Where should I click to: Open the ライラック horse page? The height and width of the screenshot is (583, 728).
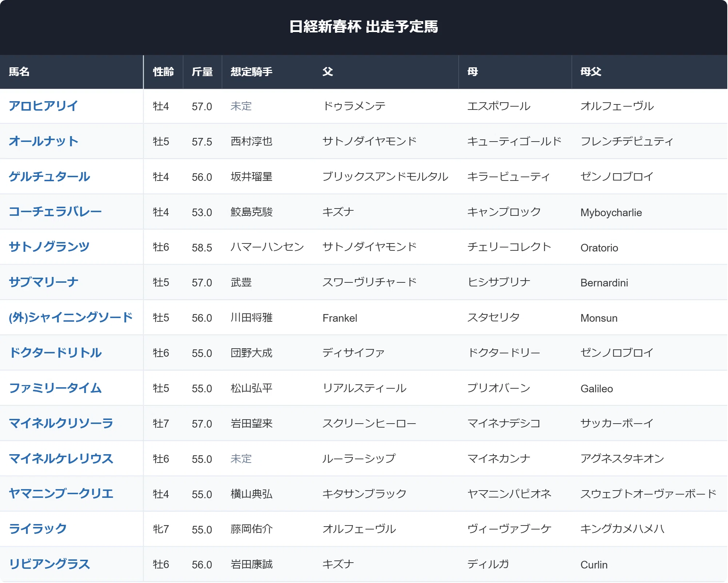pos(38,529)
